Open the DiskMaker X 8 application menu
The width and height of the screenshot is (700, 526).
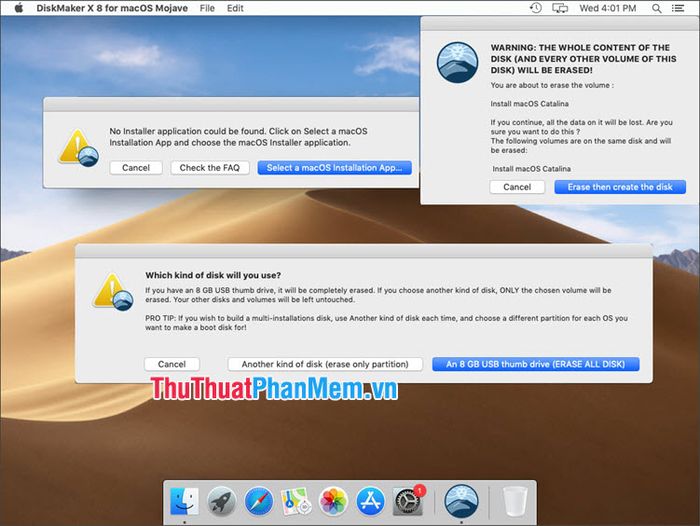coord(112,8)
